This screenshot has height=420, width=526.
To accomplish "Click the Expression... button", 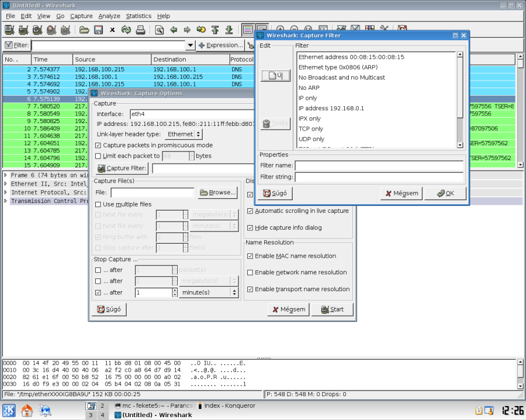I will [x=221, y=45].
